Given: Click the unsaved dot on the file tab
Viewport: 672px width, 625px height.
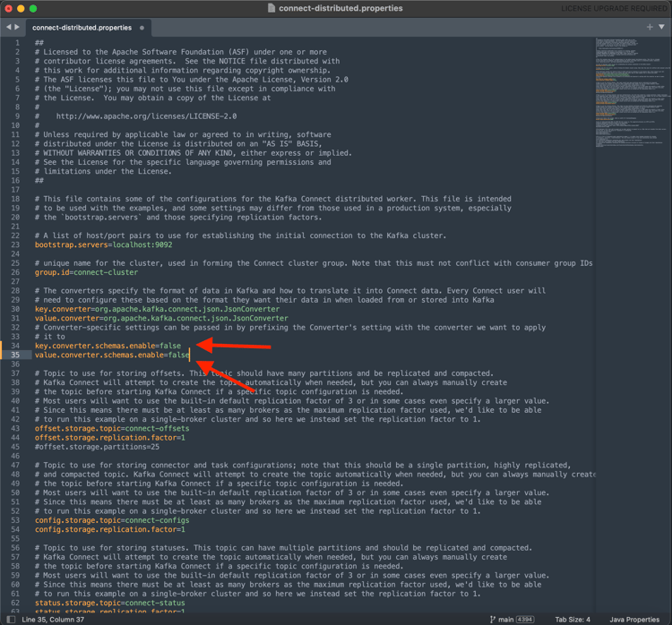Looking at the screenshot, I should (142, 28).
